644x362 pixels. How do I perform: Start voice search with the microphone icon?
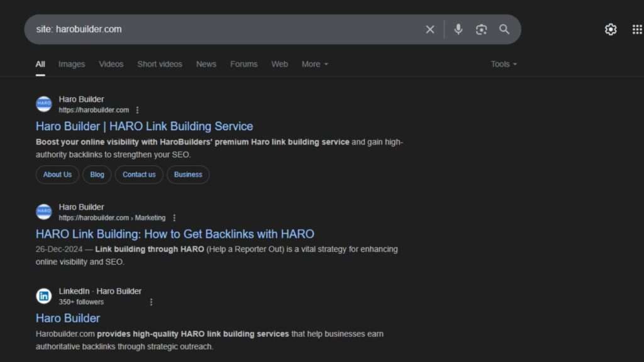coord(458,30)
